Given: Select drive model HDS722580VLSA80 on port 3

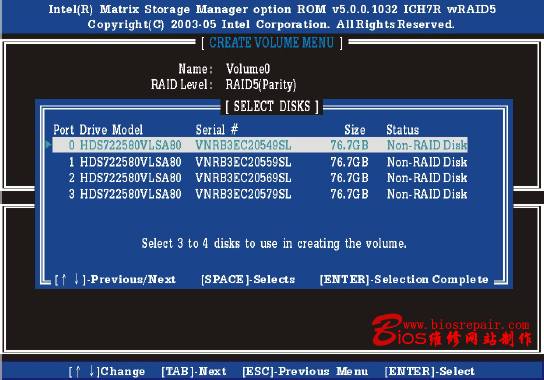Looking at the screenshot, I should click(130, 194).
